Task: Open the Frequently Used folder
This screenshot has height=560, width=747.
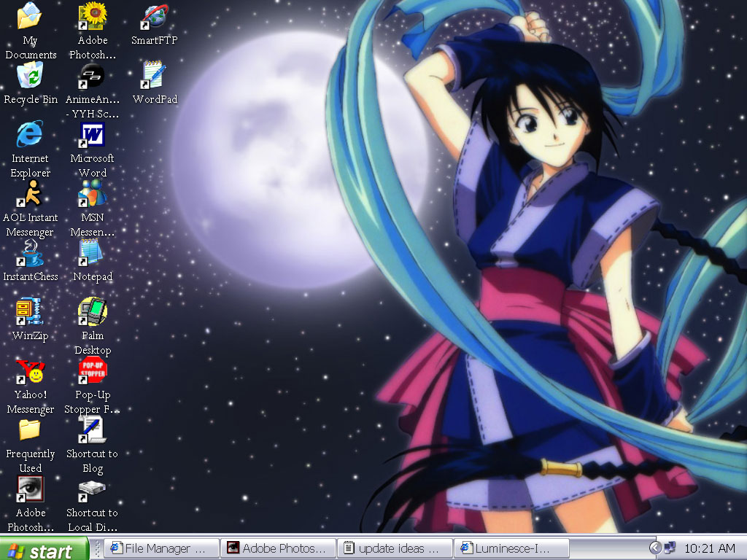Action: pyautogui.click(x=30, y=429)
